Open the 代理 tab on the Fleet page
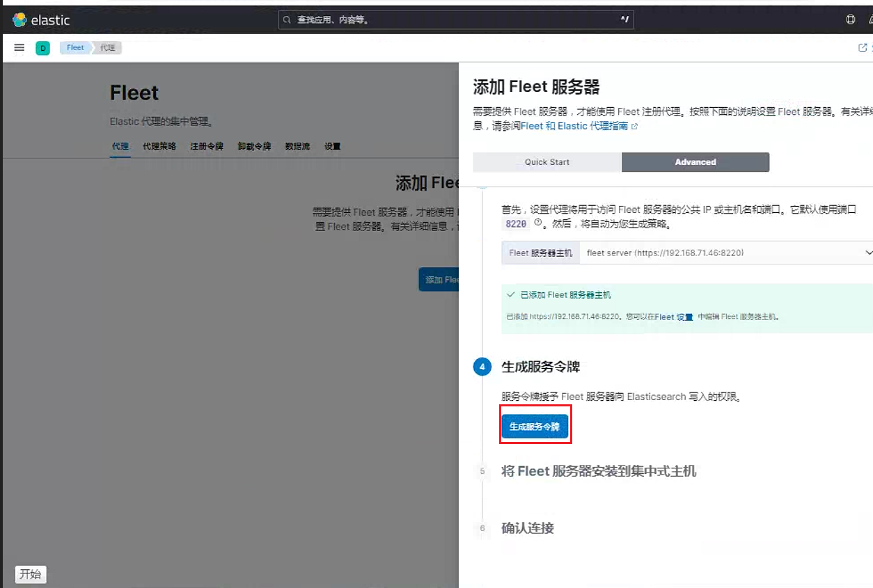 pyautogui.click(x=120, y=147)
